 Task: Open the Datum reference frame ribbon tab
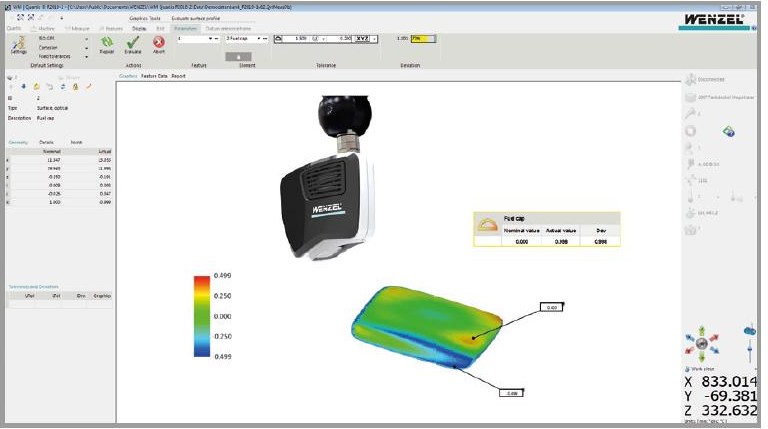coord(228,28)
